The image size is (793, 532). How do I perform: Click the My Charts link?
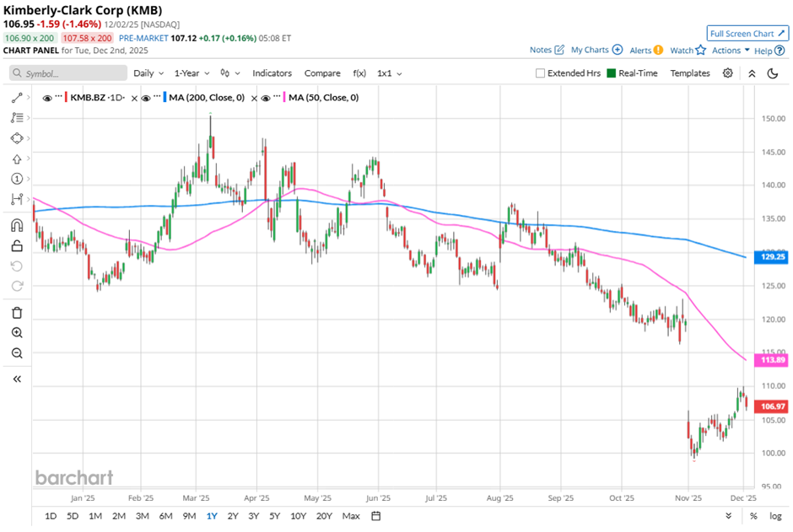590,50
